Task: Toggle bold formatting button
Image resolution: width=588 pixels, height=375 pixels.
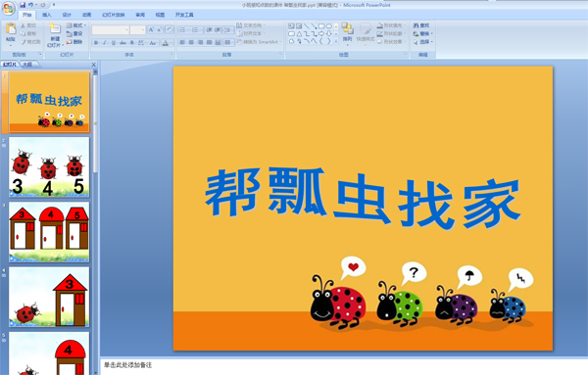Action: point(96,43)
